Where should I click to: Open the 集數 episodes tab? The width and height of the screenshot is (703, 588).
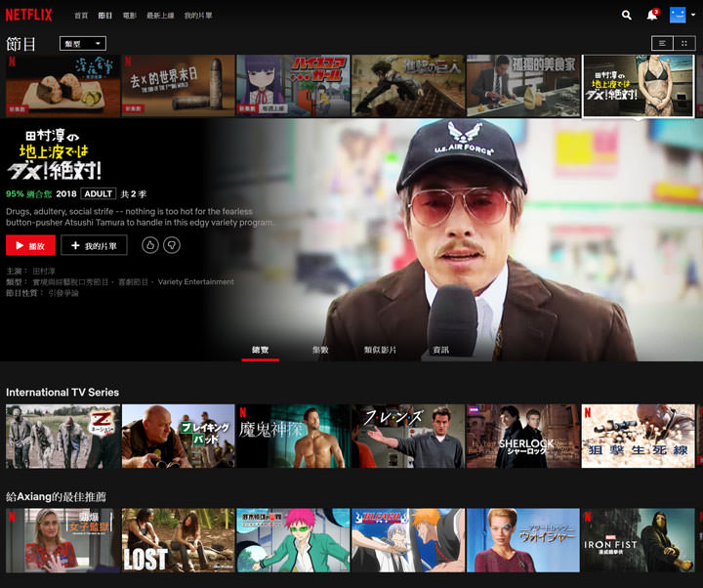pos(320,350)
